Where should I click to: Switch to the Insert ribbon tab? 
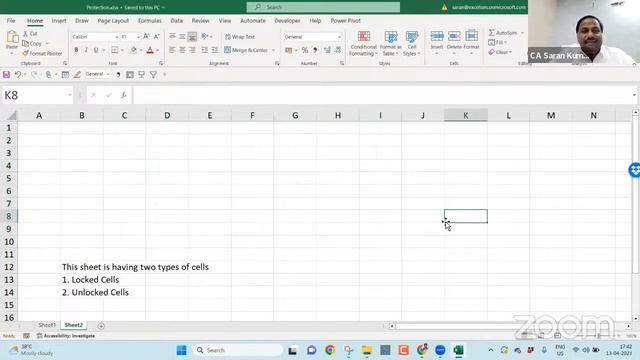(59, 20)
